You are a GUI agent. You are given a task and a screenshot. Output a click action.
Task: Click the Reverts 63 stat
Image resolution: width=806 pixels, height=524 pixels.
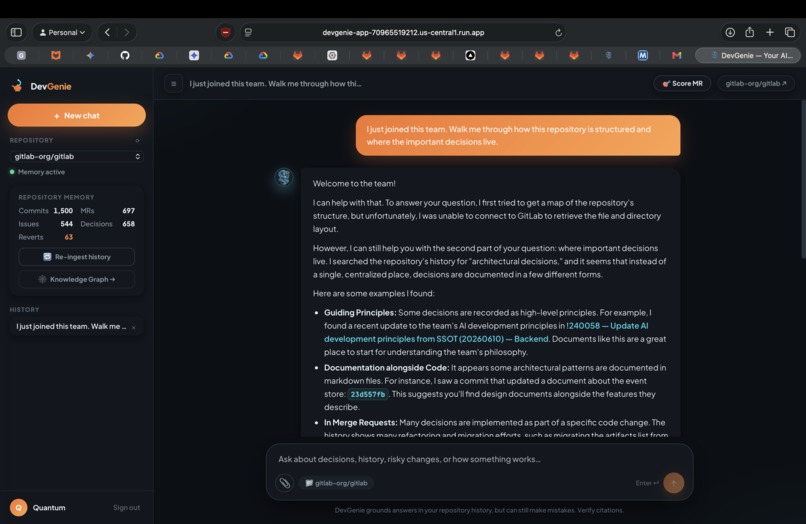coord(45,237)
